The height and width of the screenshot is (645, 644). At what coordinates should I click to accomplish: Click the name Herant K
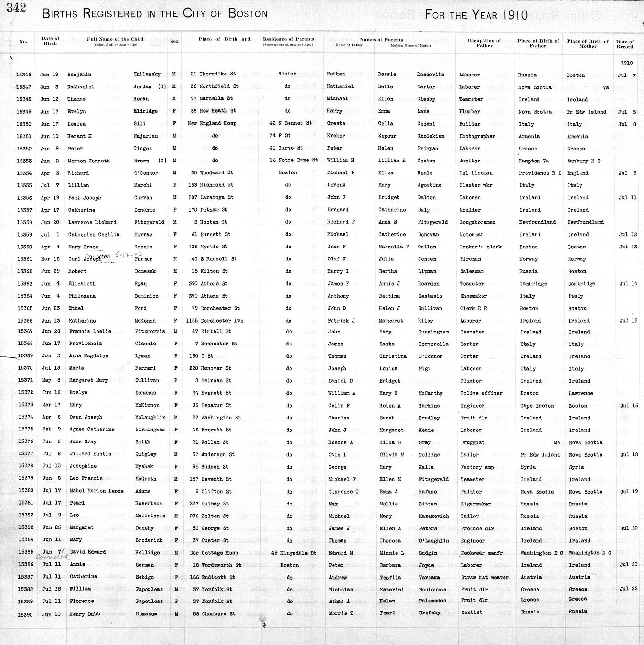[80, 136]
